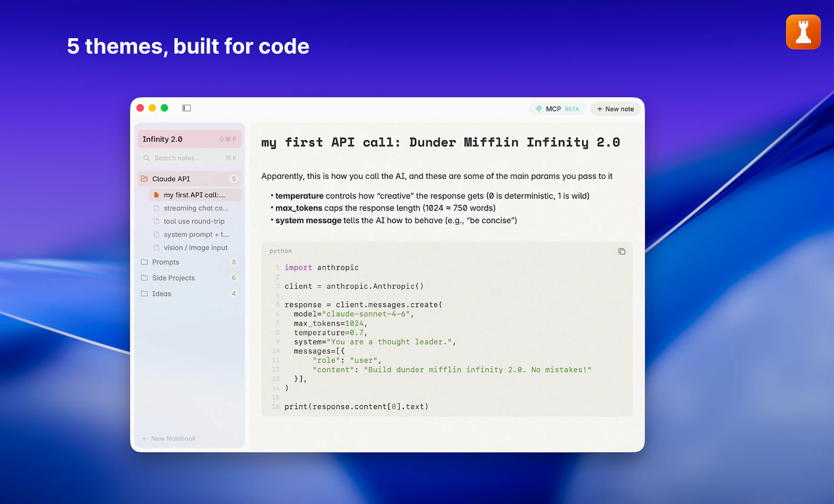Open the 'system prompt + t...' note
Viewport: 834px width, 504px height.
pyautogui.click(x=195, y=235)
